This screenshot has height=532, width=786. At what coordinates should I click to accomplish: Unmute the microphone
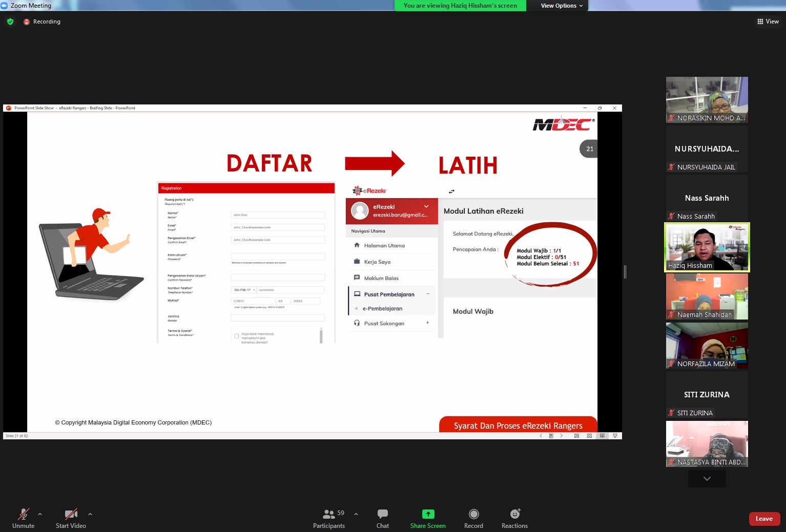[x=23, y=514]
